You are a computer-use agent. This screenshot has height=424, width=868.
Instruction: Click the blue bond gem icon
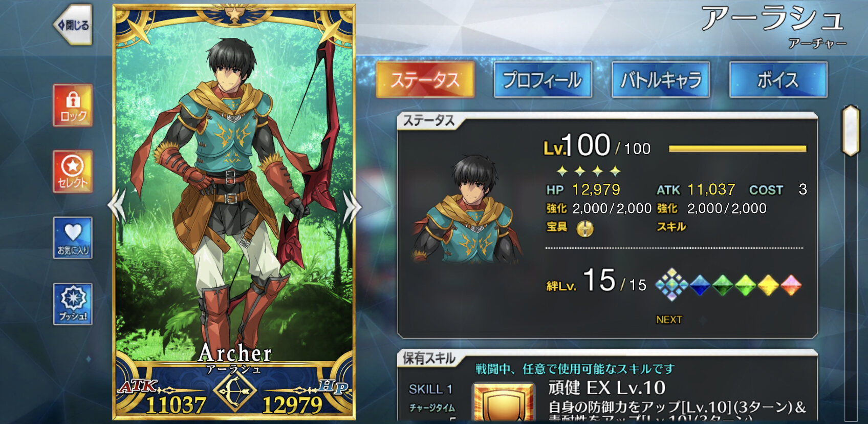700,285
